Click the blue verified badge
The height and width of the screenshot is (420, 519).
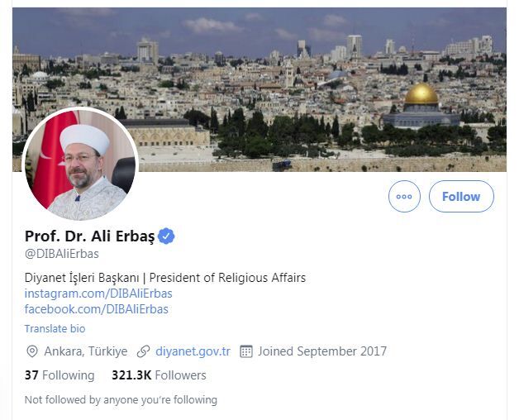[x=167, y=236]
